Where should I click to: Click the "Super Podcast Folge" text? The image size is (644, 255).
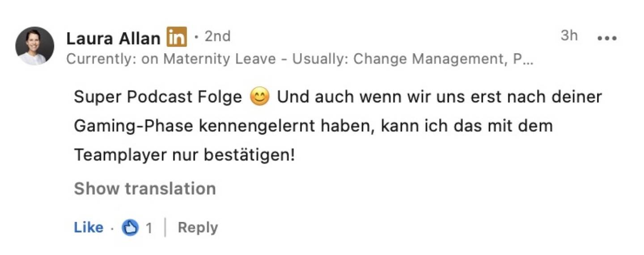pos(157,97)
